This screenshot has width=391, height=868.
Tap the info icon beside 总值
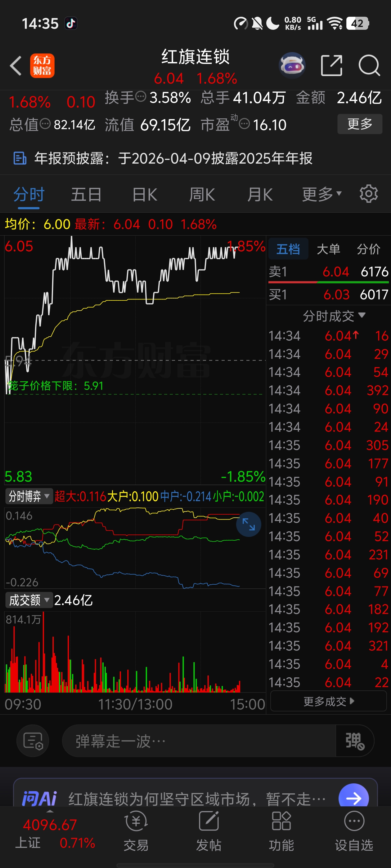coord(45,124)
